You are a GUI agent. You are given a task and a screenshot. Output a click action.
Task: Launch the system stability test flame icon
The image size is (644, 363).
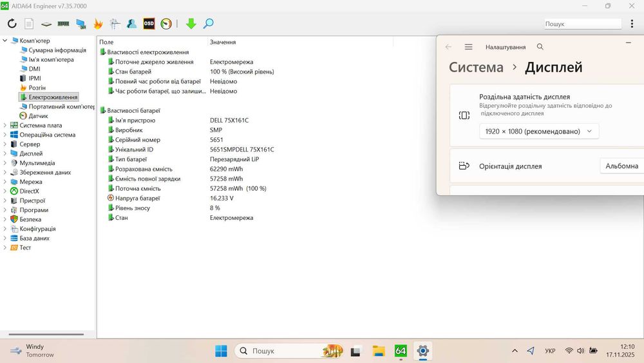pos(98,24)
